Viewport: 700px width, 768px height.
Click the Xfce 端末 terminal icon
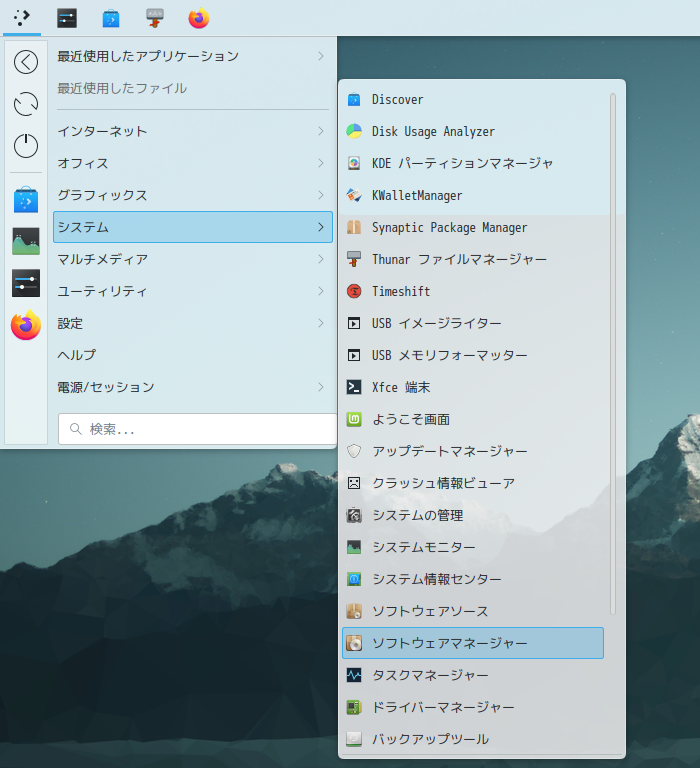(x=354, y=387)
